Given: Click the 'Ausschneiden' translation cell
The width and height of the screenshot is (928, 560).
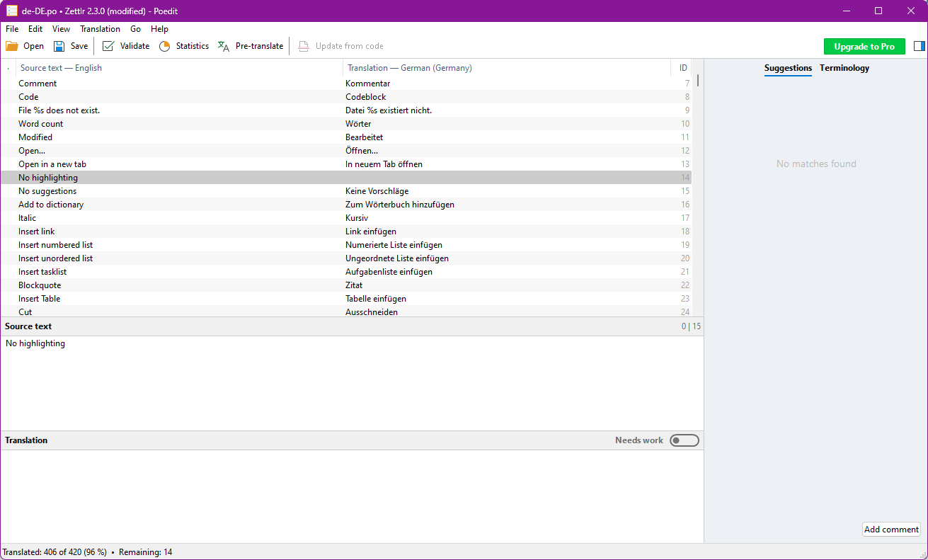Looking at the screenshot, I should click(x=372, y=312).
